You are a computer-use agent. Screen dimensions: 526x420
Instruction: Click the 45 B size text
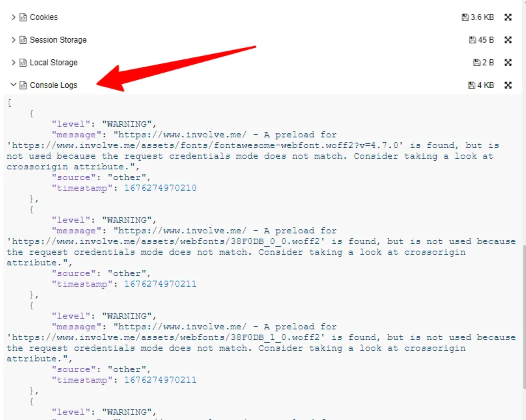pyautogui.click(x=486, y=40)
